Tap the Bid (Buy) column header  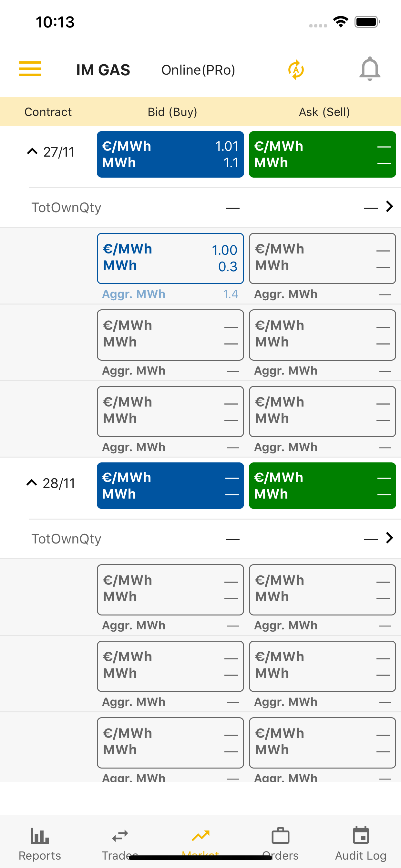click(172, 112)
